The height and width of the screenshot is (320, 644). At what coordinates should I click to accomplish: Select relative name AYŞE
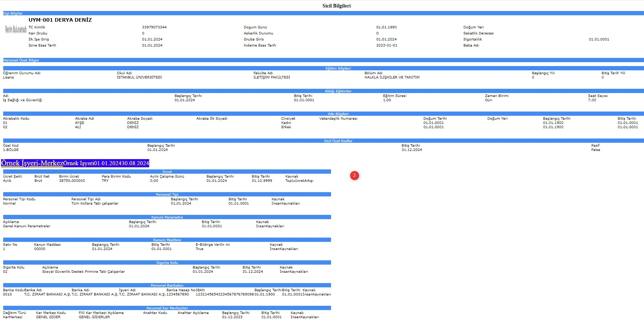pos(80,123)
